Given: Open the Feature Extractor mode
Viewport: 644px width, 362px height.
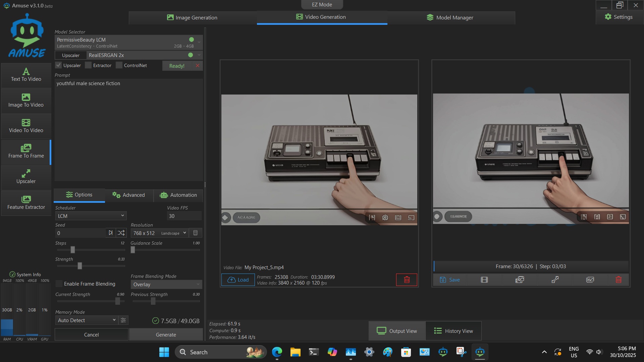Looking at the screenshot, I should 26,203.
